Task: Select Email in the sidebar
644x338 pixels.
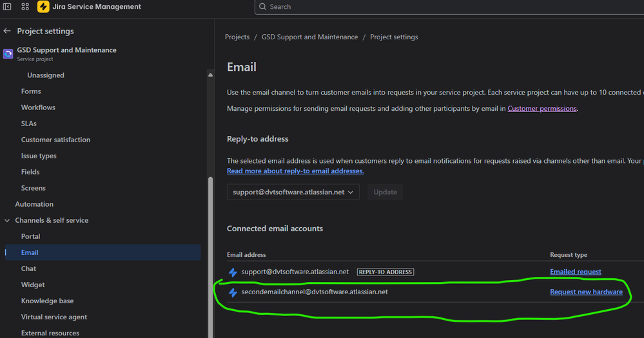Action: tap(102, 252)
